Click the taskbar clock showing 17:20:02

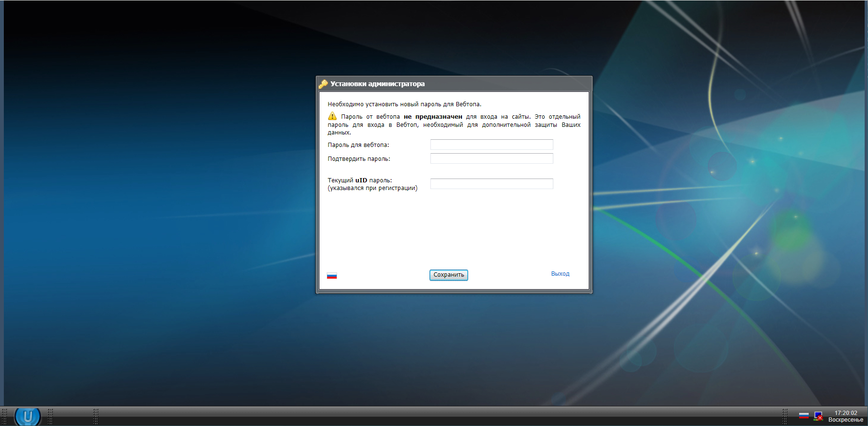tap(846, 413)
